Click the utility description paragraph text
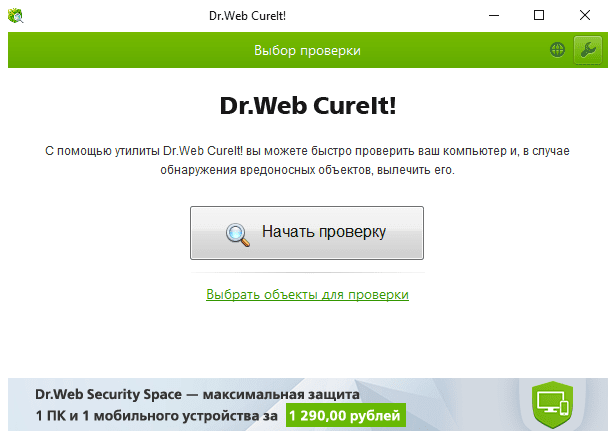The image size is (616, 439). pyautogui.click(x=307, y=160)
